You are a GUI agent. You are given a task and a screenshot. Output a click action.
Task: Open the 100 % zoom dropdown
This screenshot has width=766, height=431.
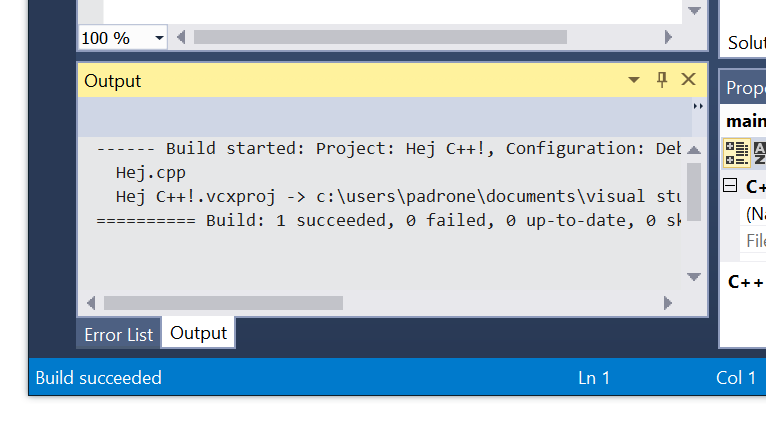[159, 38]
